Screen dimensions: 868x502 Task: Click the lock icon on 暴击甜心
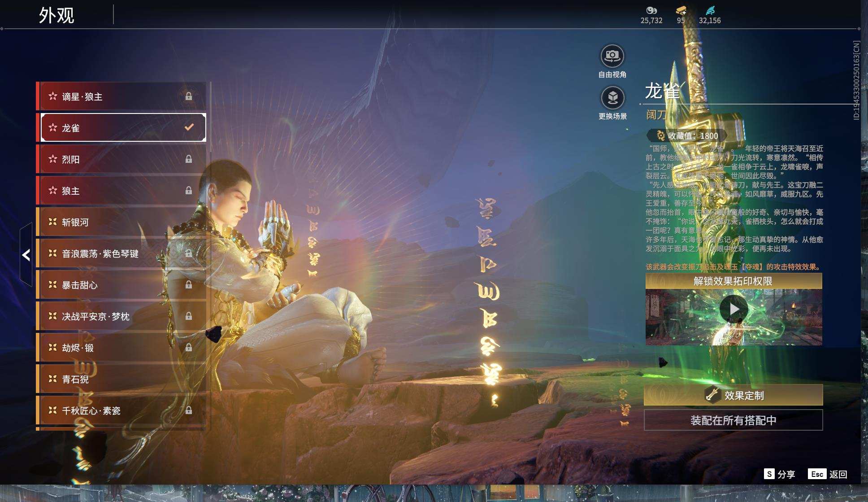pos(189,285)
